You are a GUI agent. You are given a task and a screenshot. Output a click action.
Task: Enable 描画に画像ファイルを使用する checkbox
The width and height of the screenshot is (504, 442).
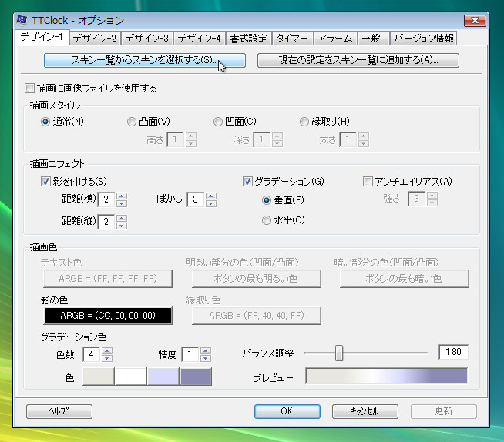coord(29,88)
